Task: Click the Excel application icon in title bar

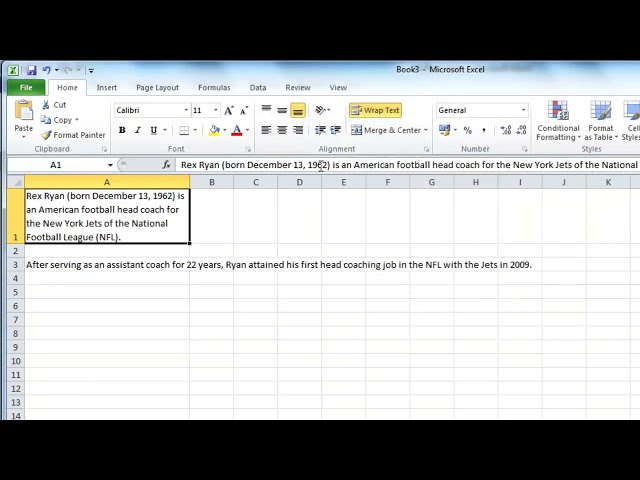Action: 13,70
